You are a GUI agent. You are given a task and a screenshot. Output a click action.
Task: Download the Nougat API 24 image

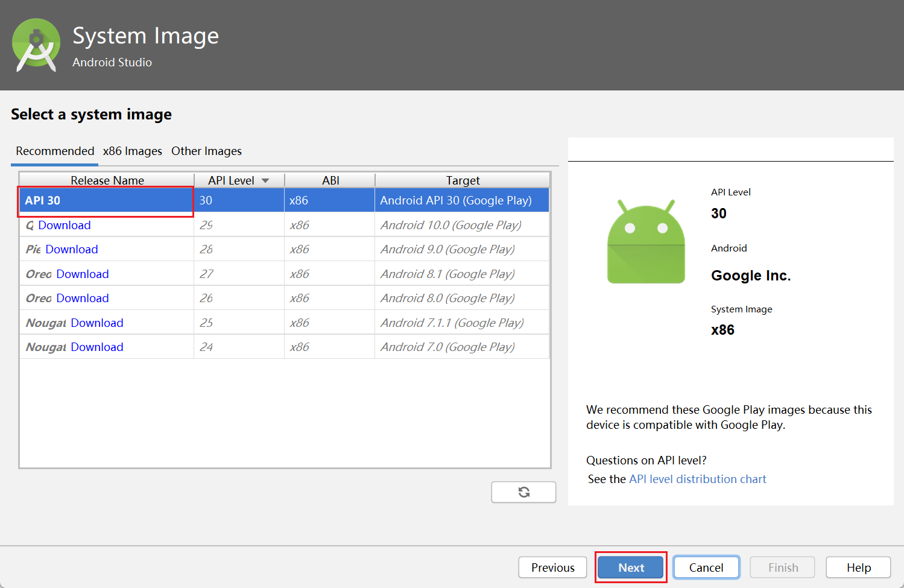(x=97, y=347)
